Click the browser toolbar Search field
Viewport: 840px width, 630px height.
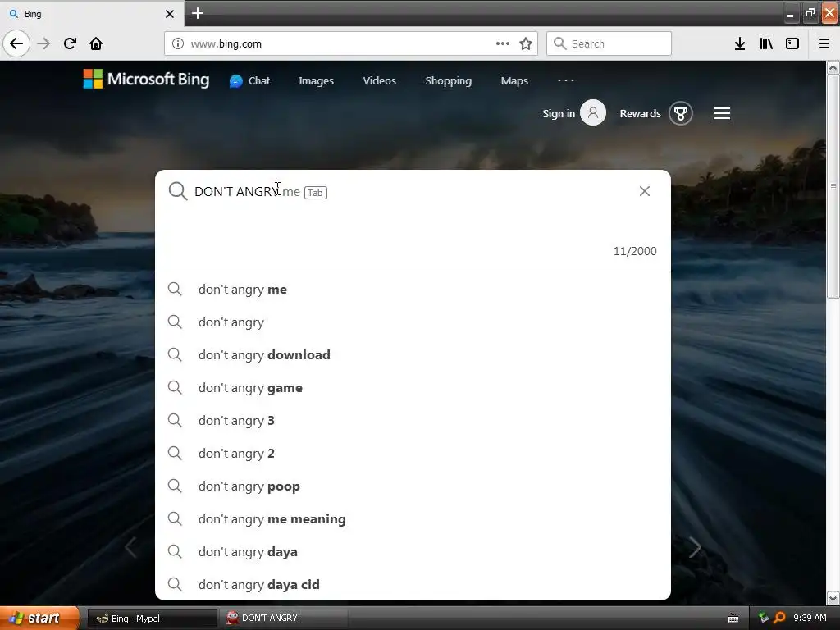[609, 43]
